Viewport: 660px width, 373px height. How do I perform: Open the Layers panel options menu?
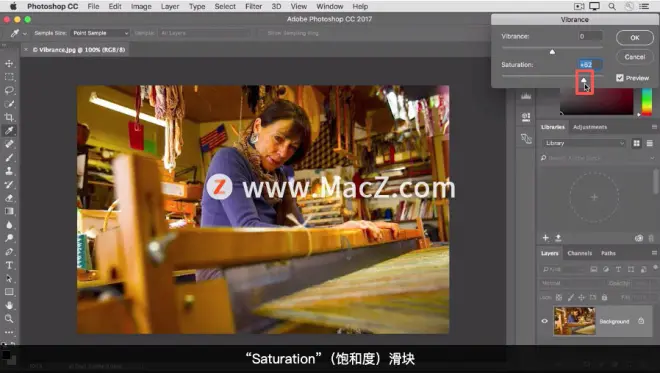(x=654, y=253)
